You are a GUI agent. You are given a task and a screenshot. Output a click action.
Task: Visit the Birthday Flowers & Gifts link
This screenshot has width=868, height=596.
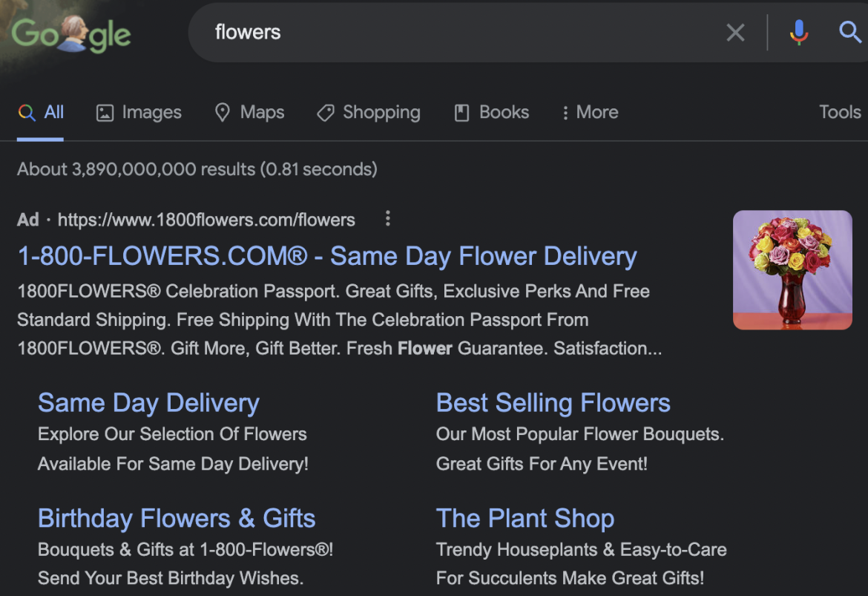(x=177, y=518)
